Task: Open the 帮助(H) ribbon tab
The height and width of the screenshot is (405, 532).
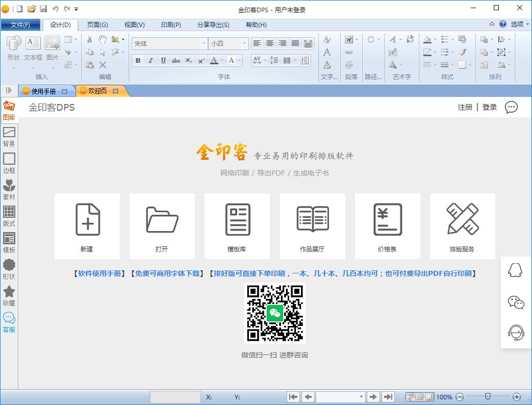Action: coord(256,25)
